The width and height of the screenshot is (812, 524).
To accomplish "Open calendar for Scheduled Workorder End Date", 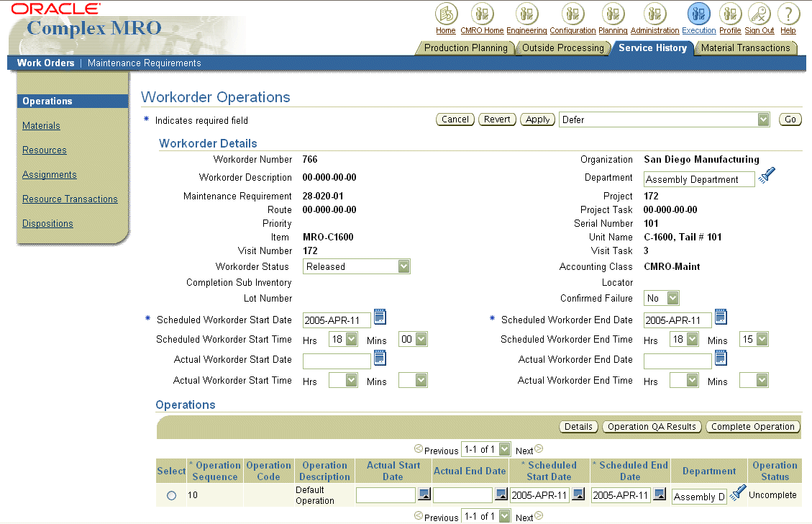I will click(721, 317).
